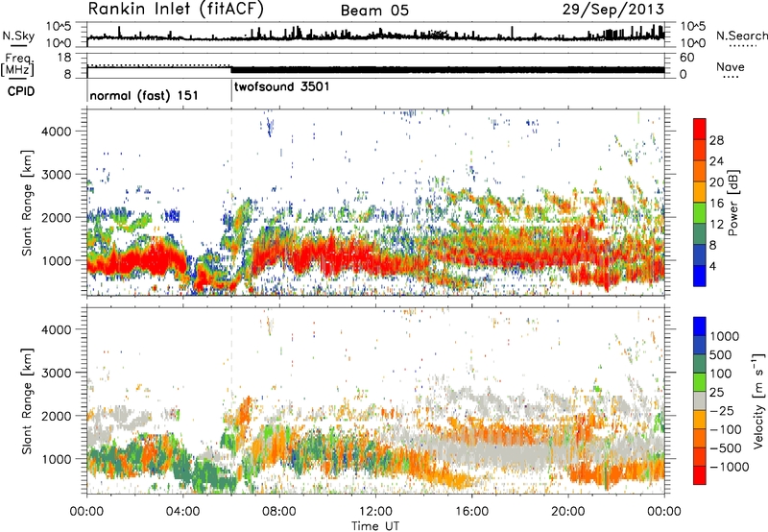Viewport: 768px width, 532px height.
Task: Select the "twofsound 3501" CPID entry
Action: tap(282, 87)
